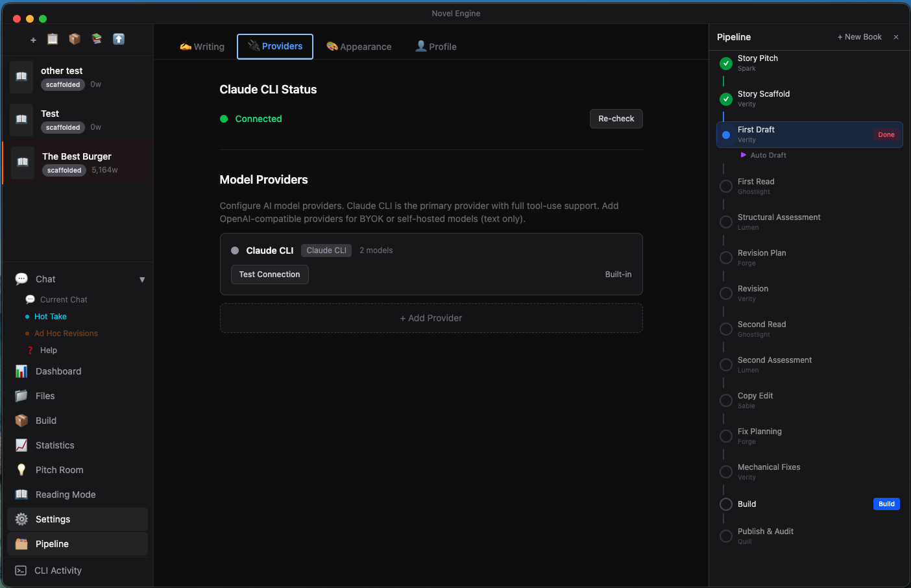The image size is (911, 588).
Task: Click the Chat speech-bubble icon
Action: pyautogui.click(x=21, y=279)
